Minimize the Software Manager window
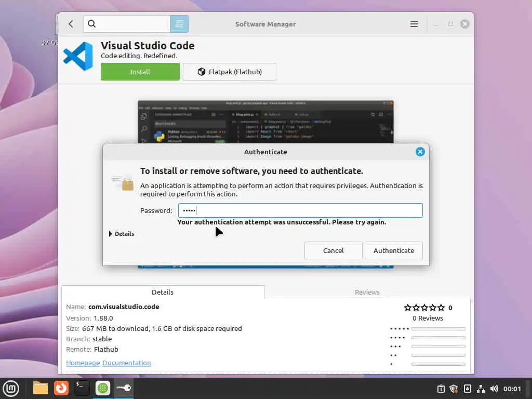The image size is (532, 399). point(436,24)
